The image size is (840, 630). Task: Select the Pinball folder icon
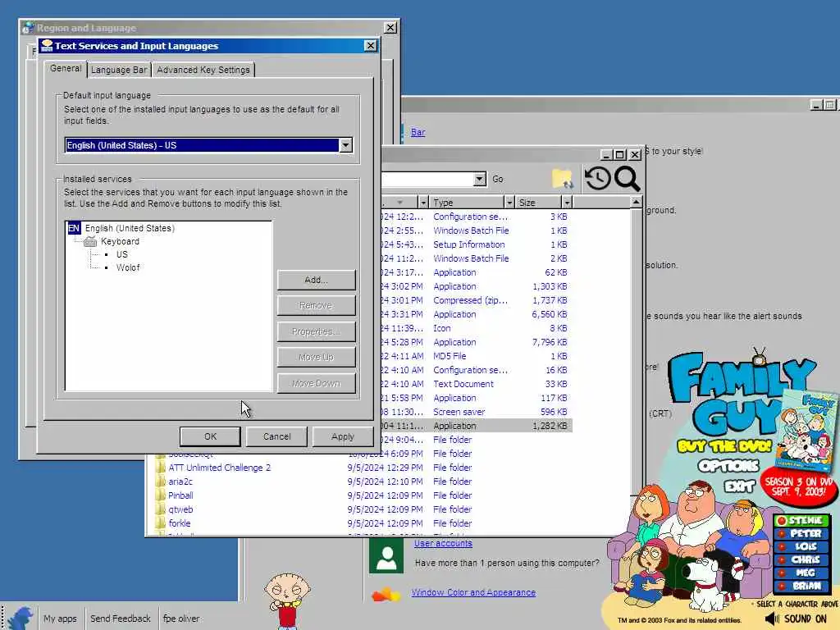click(160, 495)
